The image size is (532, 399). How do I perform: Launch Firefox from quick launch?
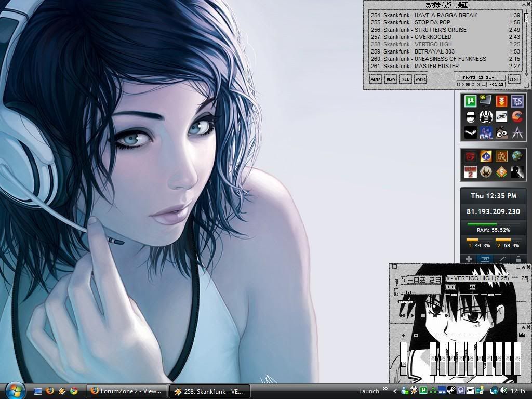[x=50, y=391]
